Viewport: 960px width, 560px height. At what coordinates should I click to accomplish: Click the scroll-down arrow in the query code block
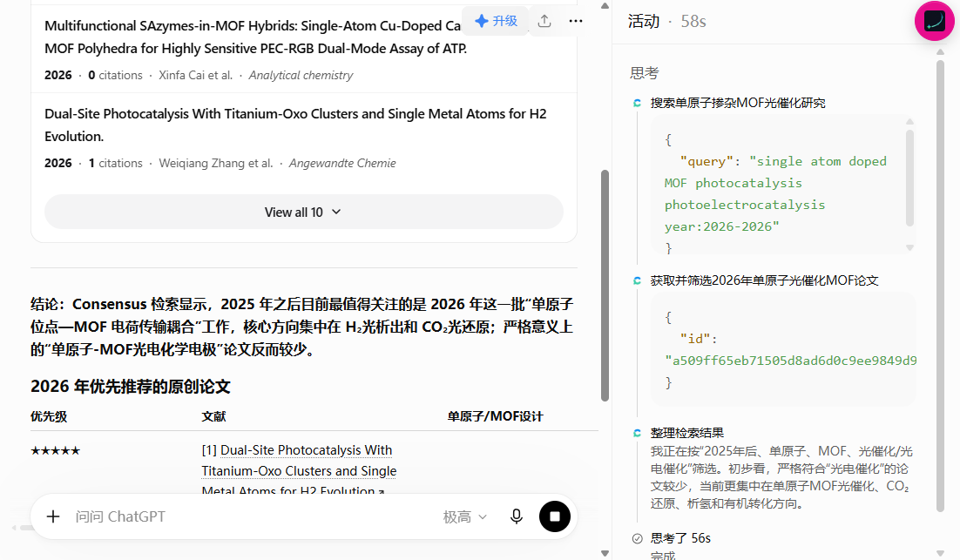tap(909, 248)
